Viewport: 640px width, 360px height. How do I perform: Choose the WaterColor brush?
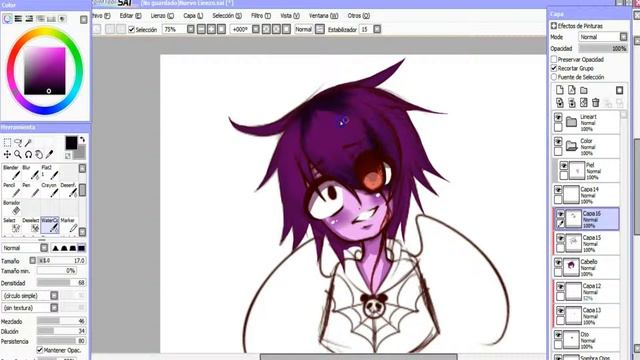point(50,225)
